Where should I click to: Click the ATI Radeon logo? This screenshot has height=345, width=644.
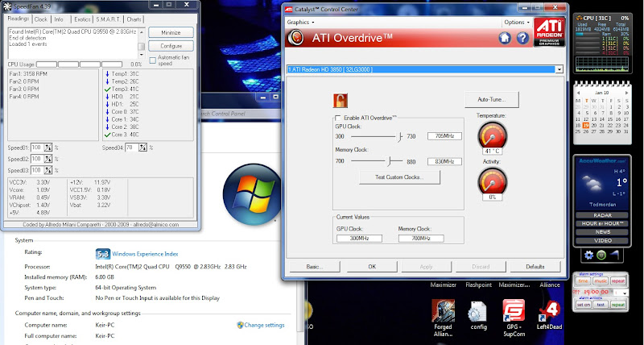[x=549, y=31]
